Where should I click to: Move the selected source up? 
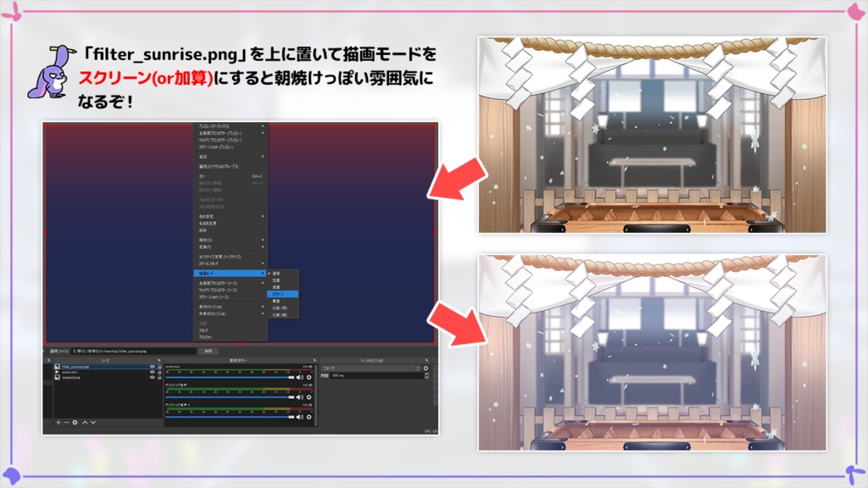pyautogui.click(x=85, y=422)
